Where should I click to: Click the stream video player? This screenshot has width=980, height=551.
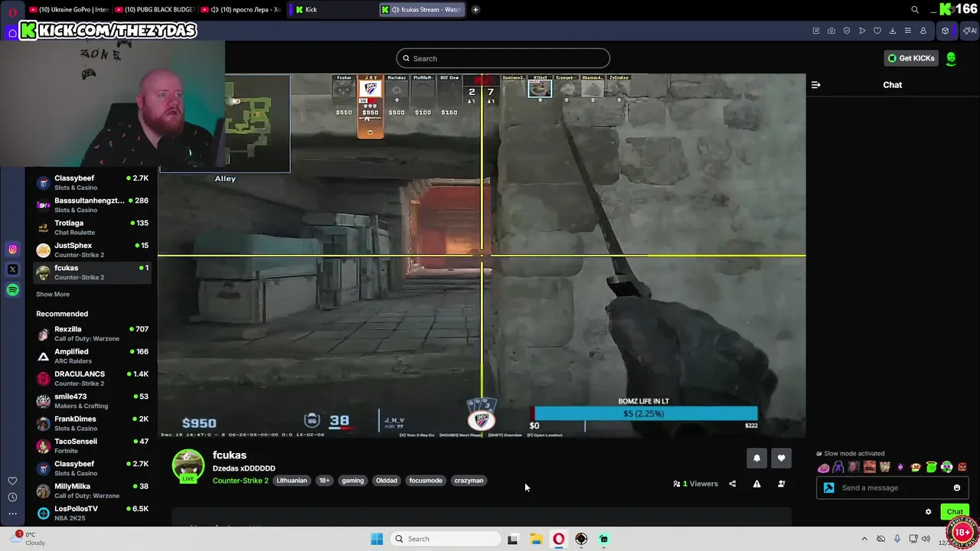click(x=482, y=256)
